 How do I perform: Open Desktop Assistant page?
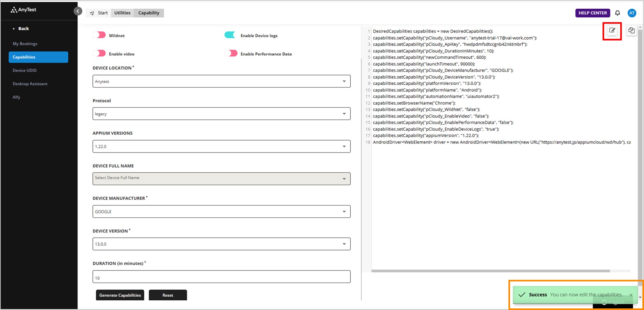(x=30, y=84)
